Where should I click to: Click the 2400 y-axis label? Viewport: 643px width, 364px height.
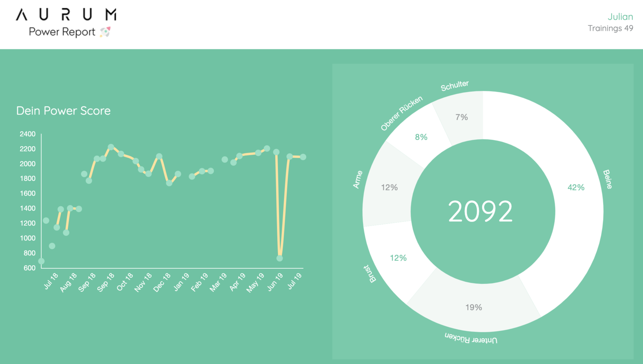point(27,134)
